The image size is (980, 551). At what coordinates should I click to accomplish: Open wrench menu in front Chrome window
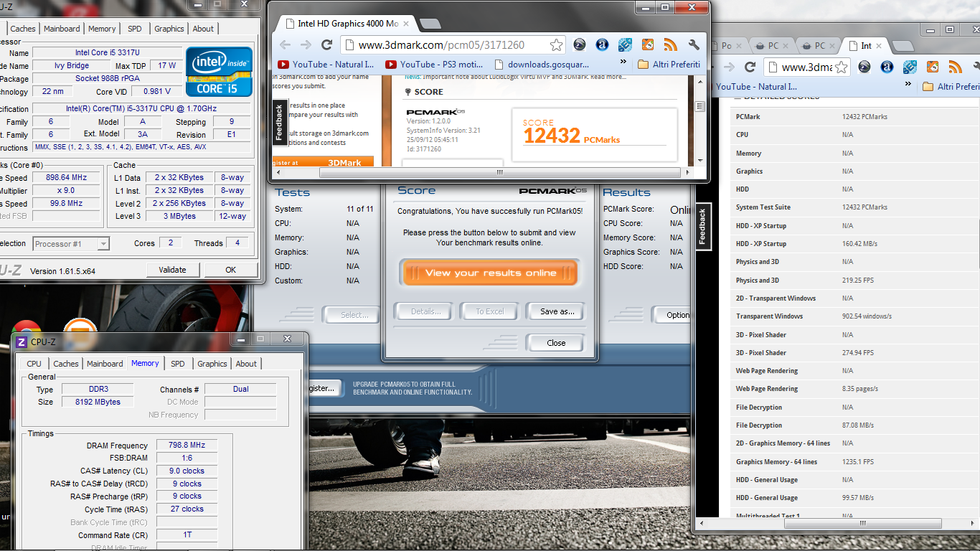point(694,44)
